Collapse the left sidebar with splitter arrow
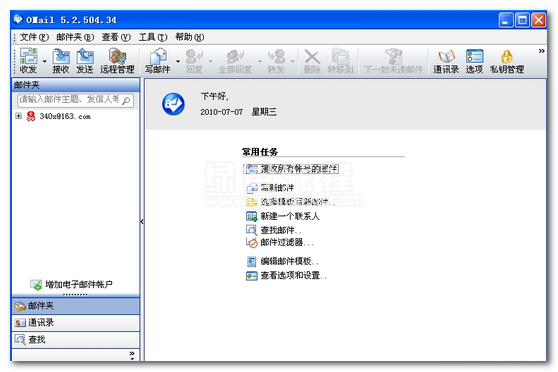 142,221
